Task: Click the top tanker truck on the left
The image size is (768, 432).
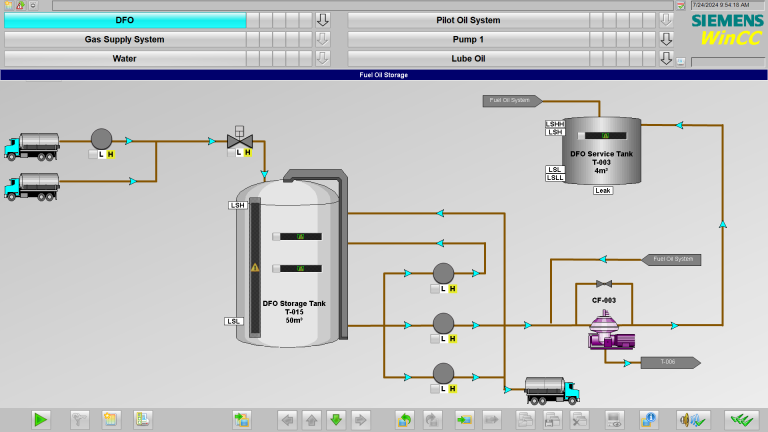Action: [31, 148]
